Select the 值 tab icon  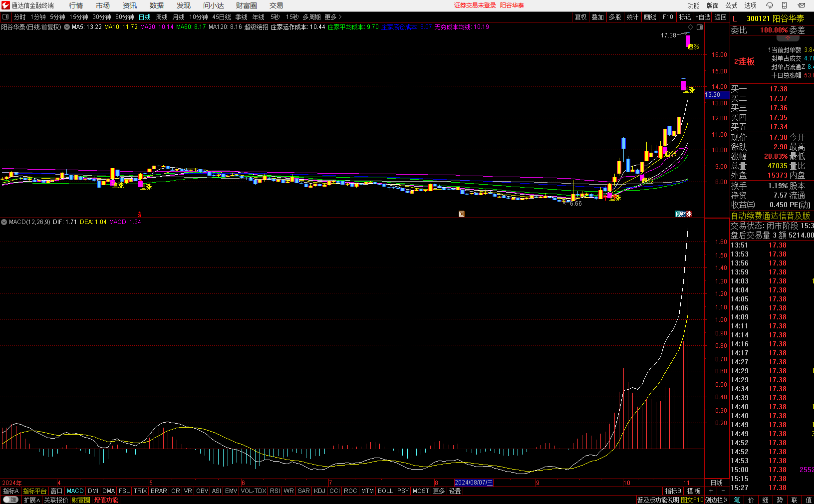808,500
